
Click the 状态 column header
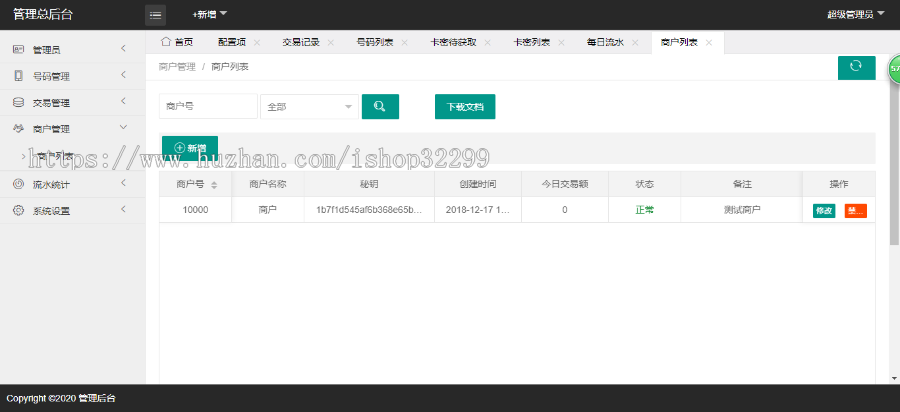645,185
